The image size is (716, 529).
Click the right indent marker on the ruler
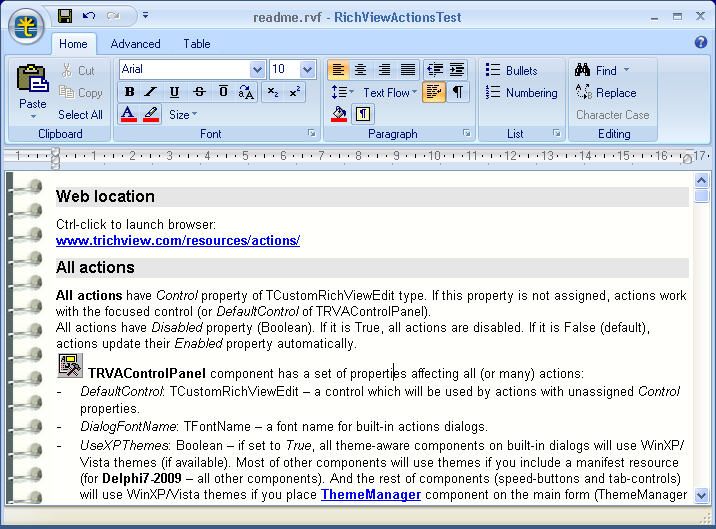[687, 159]
